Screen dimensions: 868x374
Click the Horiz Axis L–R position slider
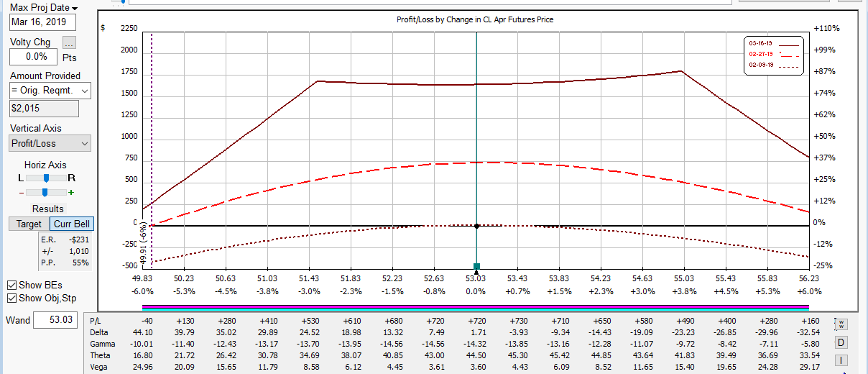click(x=47, y=178)
